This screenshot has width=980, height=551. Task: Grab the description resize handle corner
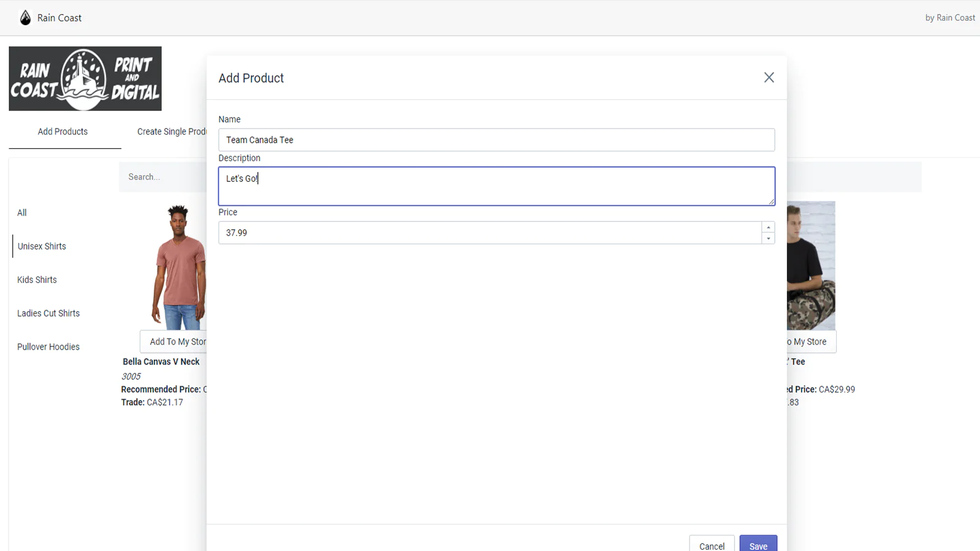pos(771,201)
